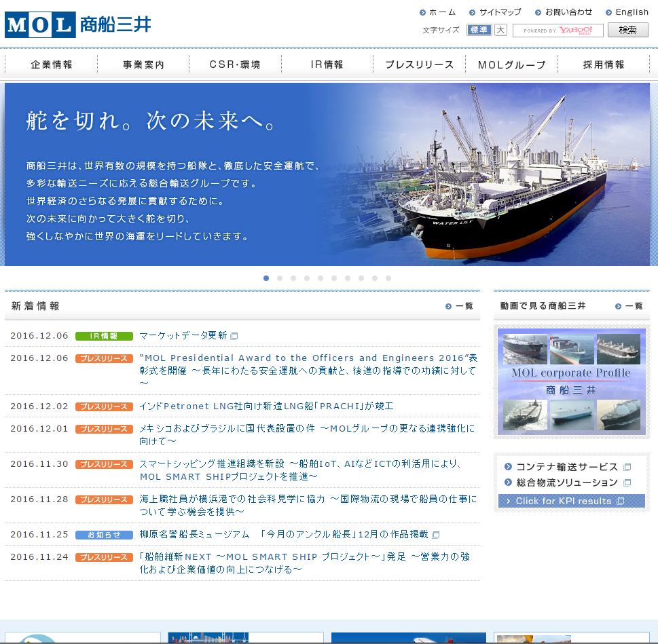
Task: Set text size to 標準
Action: [x=479, y=30]
